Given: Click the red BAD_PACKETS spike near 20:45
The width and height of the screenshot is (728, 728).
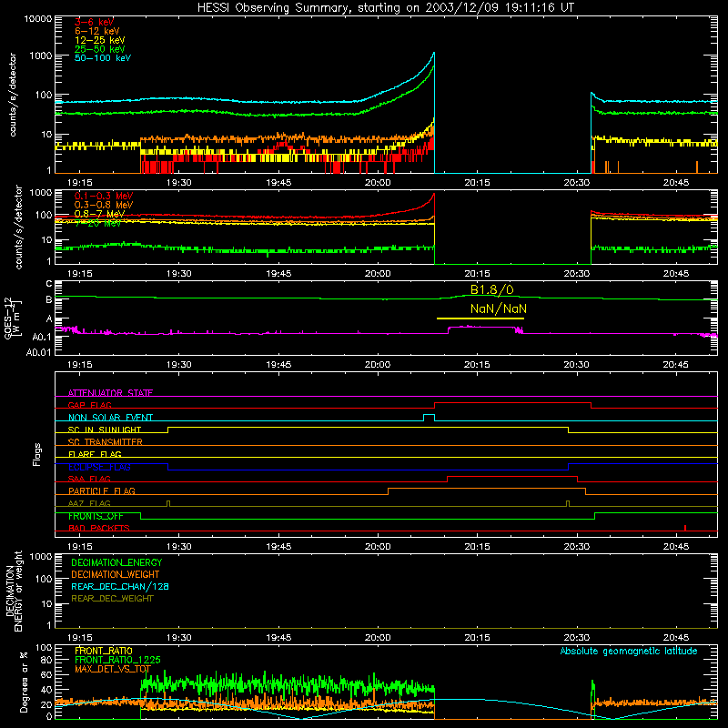Looking at the screenshot, I should (x=685, y=528).
